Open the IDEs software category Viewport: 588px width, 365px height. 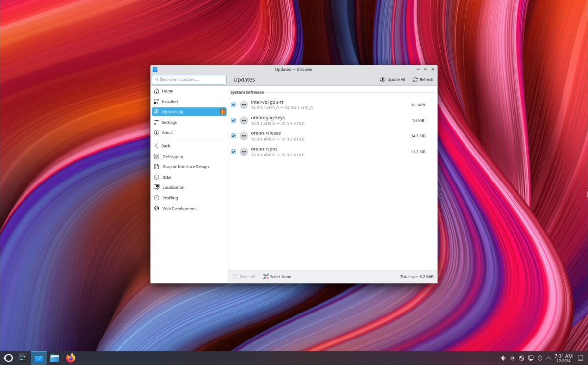click(167, 177)
